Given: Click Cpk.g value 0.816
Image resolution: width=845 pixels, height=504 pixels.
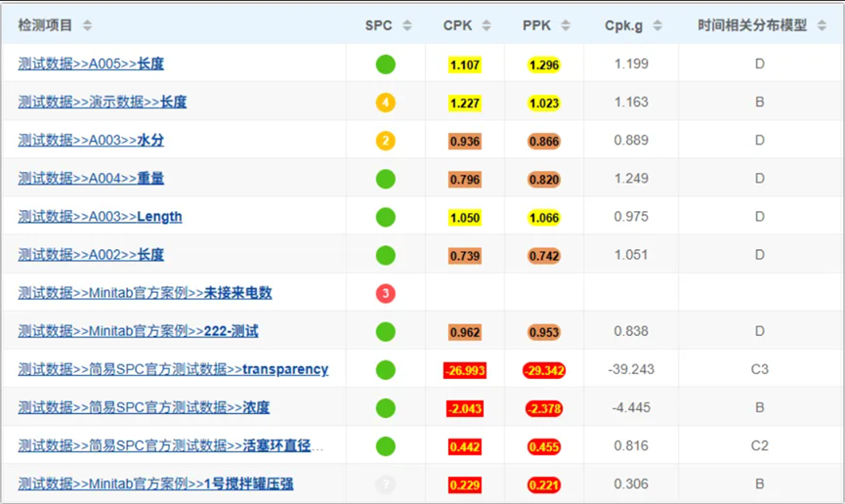Looking at the screenshot, I should (x=631, y=446).
